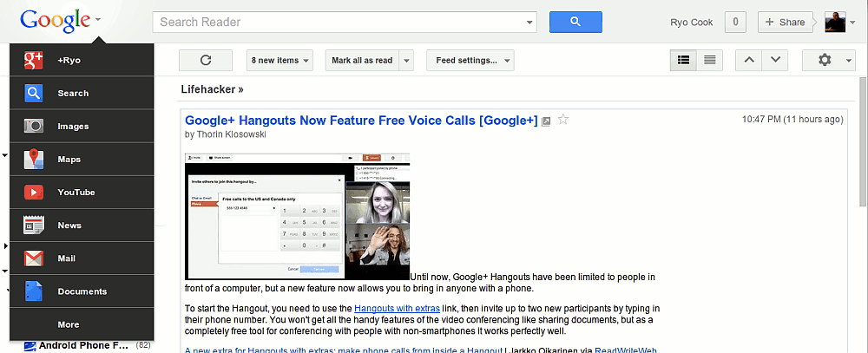Choose News from the Google menu
The height and width of the screenshot is (353, 868).
[82, 226]
